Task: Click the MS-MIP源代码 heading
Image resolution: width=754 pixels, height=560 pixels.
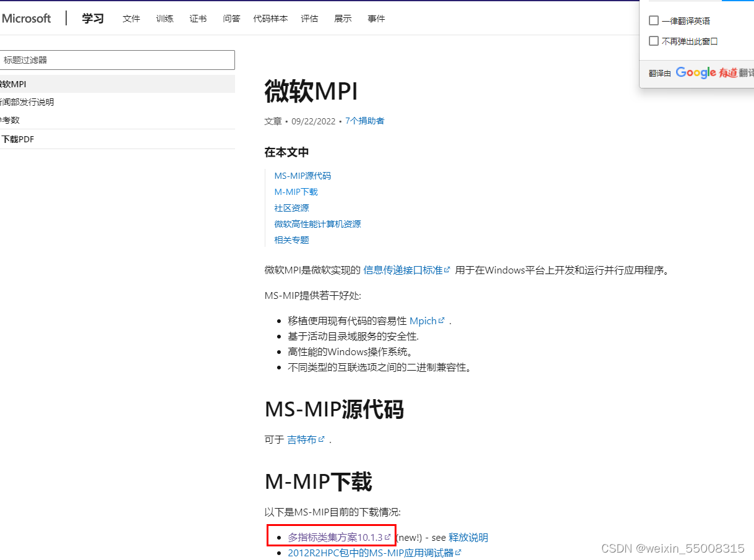Action: click(334, 410)
